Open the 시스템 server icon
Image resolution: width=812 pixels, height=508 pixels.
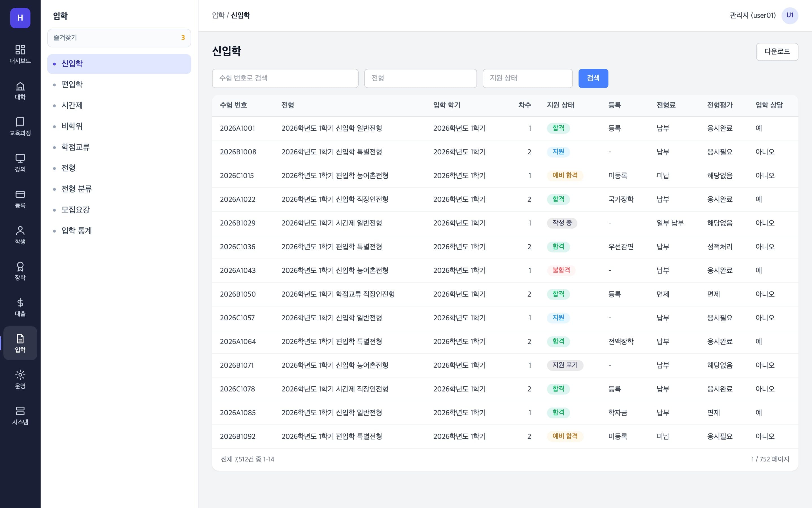coord(20,415)
